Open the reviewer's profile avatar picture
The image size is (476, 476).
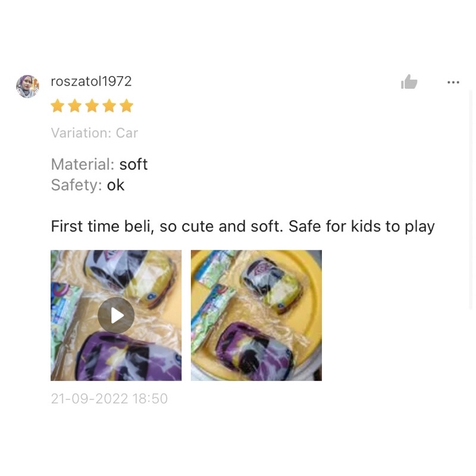click(27, 86)
